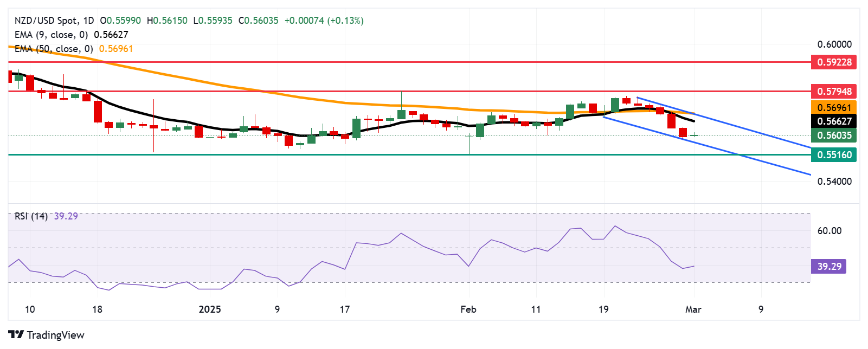This screenshot has height=349, width=868.
Task: Click the EMA (9, close, 0) legend
Action: (x=52, y=35)
